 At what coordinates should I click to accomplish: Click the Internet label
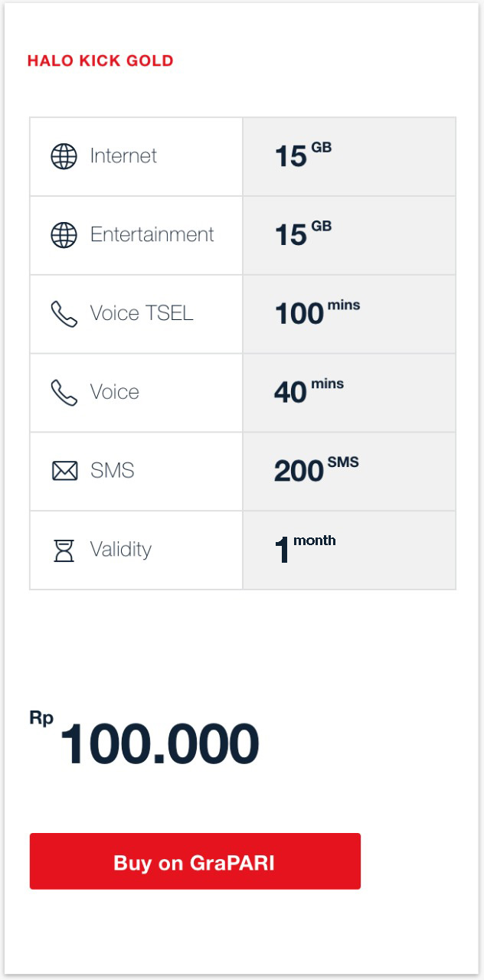click(x=123, y=156)
